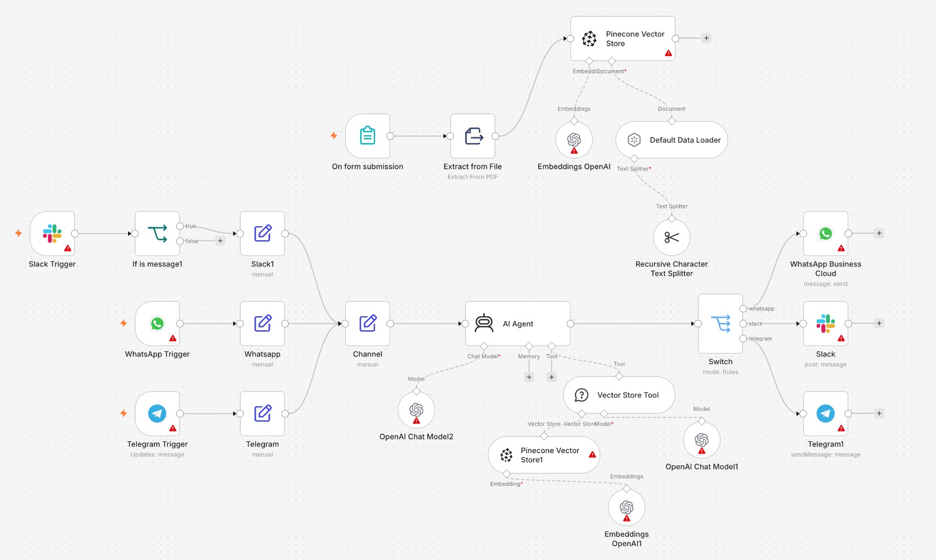
Task: Click the 'Updates: message' subtitle
Action: (x=157, y=454)
